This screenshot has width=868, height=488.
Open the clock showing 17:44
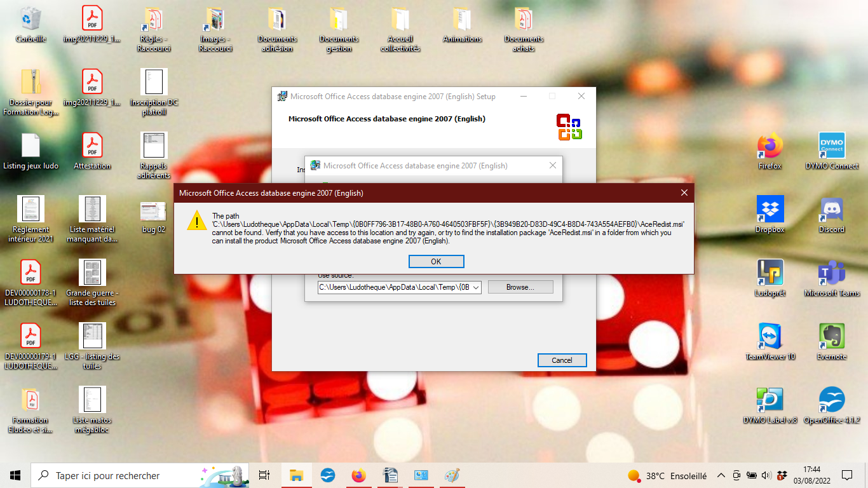point(811,475)
